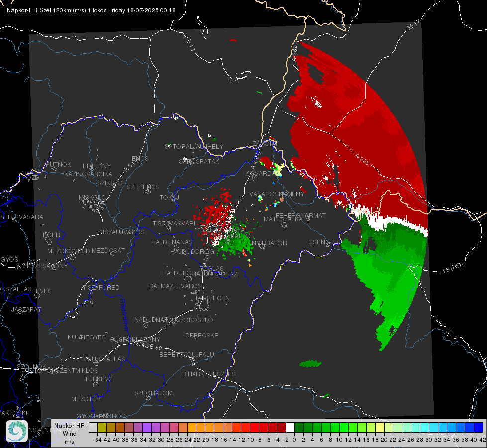Select the MEZŐKÖVESD label
The image size is (487, 448).
point(68,251)
